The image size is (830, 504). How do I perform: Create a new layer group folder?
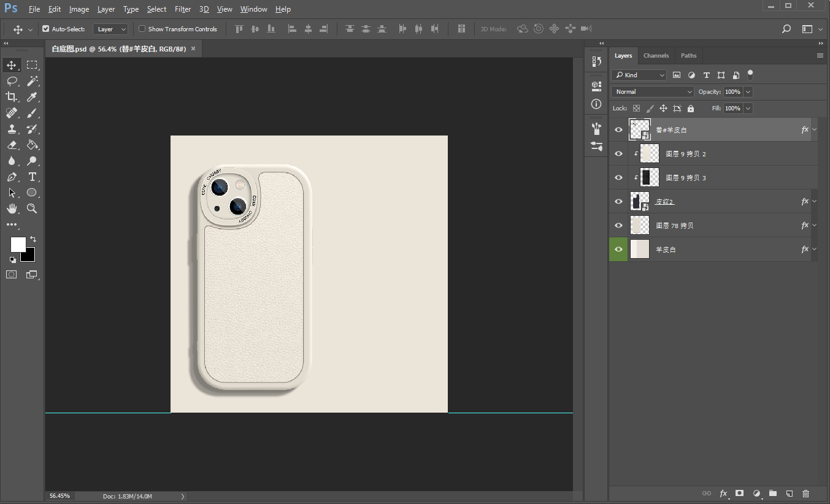[773, 494]
